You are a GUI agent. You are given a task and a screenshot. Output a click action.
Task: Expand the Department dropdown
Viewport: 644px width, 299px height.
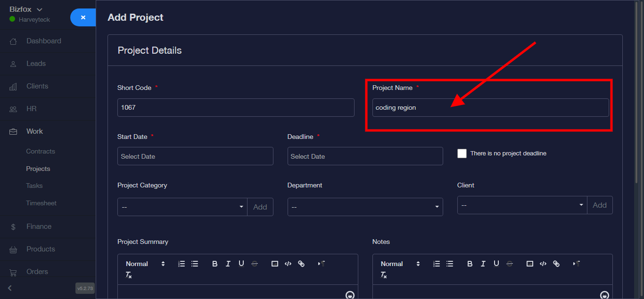coord(365,207)
